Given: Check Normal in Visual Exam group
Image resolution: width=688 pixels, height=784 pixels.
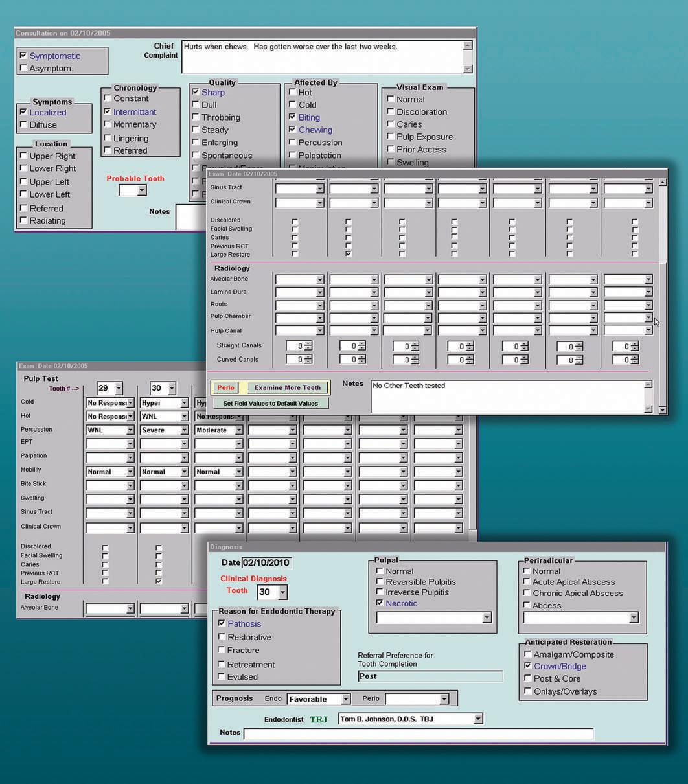Looking at the screenshot, I should (x=391, y=99).
